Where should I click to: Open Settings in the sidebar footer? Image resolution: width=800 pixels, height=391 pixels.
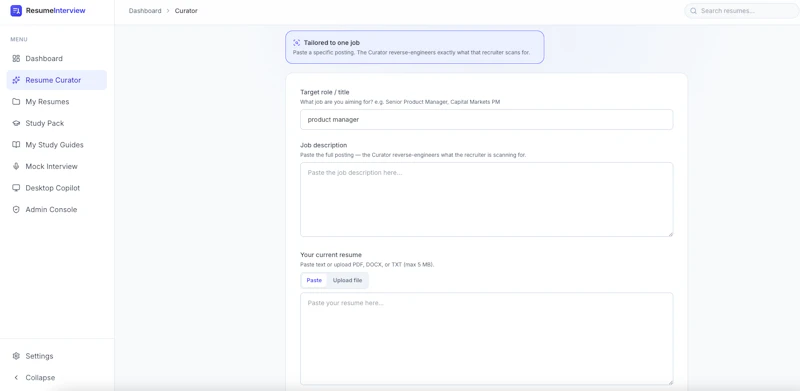click(57, 356)
